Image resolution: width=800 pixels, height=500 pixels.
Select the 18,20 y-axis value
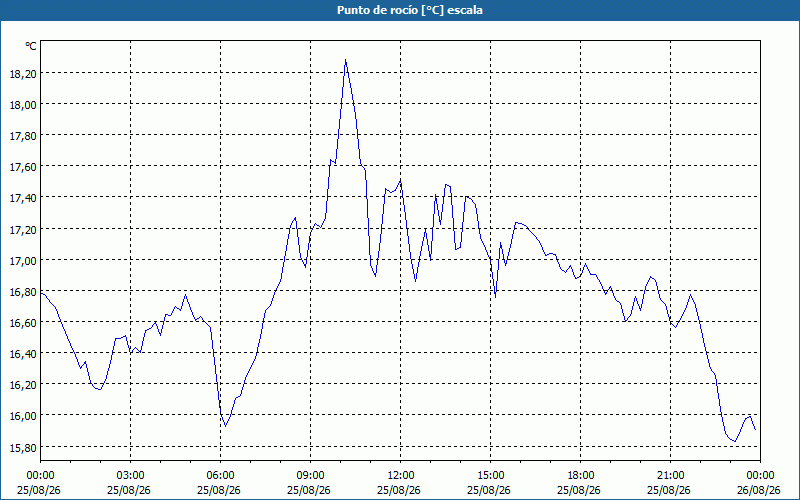23,73
